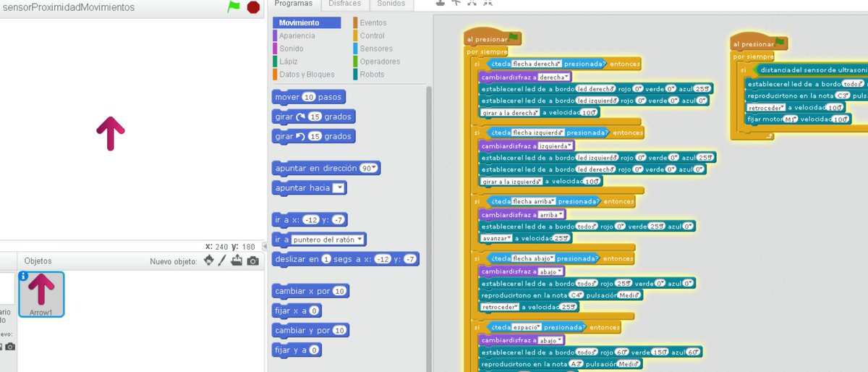This screenshot has height=372, width=868.
Task: Edit velocidad 100 in 'girar a la derecha' block
Action: point(590,112)
